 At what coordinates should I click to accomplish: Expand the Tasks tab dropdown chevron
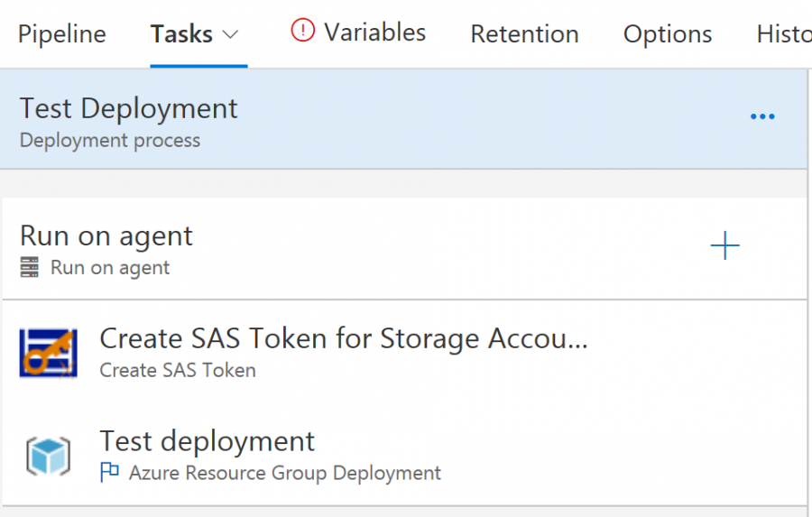pos(231,34)
